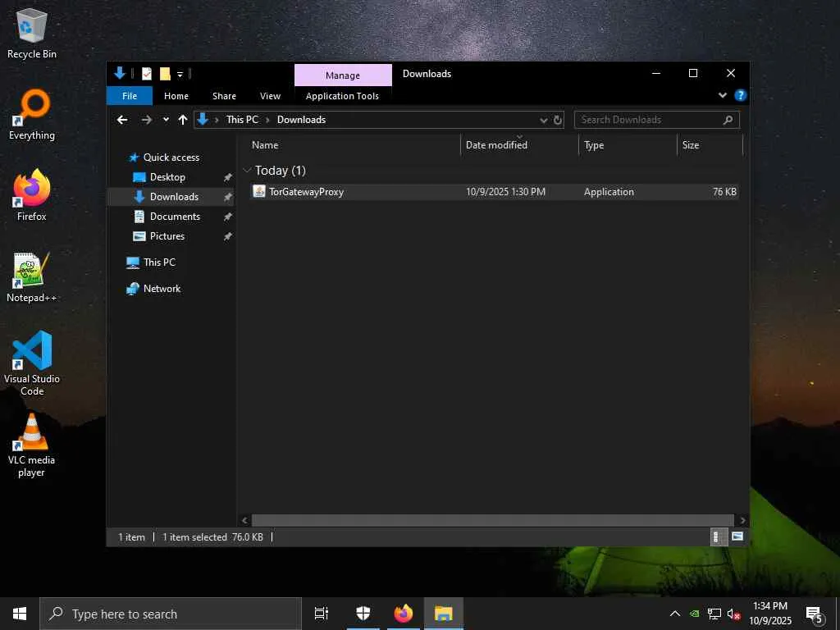
Task: Select Desktop in the navigation pane
Action: pos(167,177)
